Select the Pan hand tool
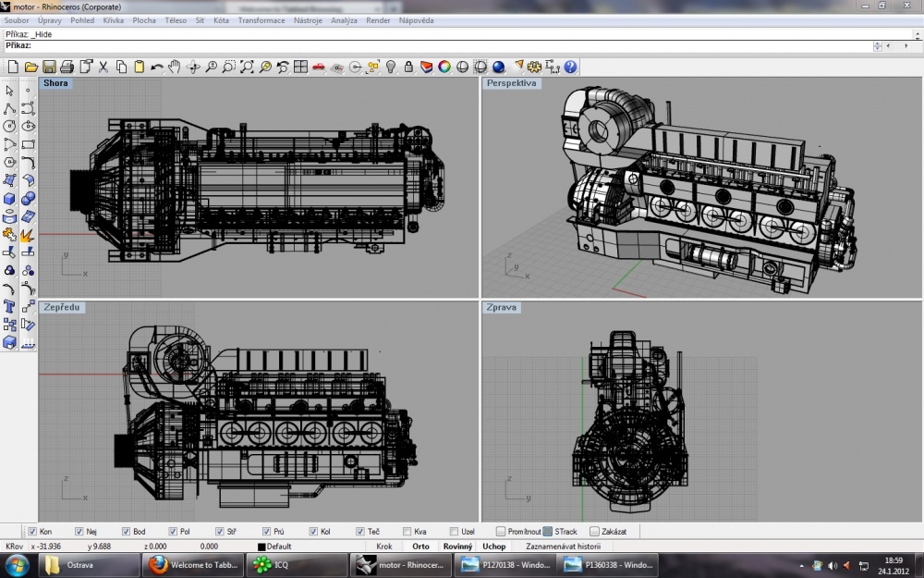924x578 pixels. click(175, 67)
